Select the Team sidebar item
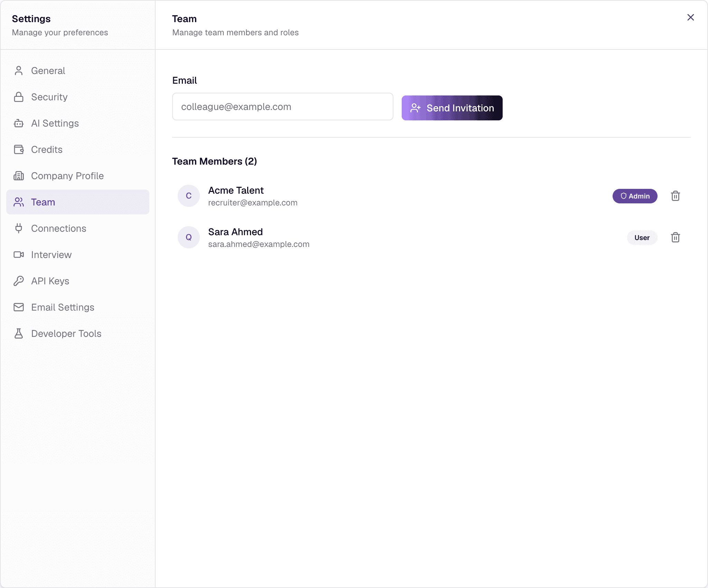Screen dimensions: 708x588 coord(78,202)
